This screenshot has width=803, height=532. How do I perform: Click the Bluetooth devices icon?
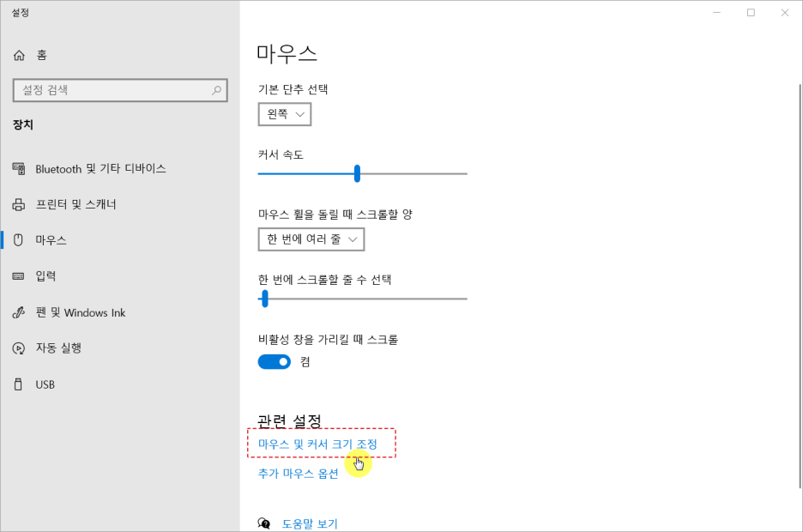[x=19, y=168]
